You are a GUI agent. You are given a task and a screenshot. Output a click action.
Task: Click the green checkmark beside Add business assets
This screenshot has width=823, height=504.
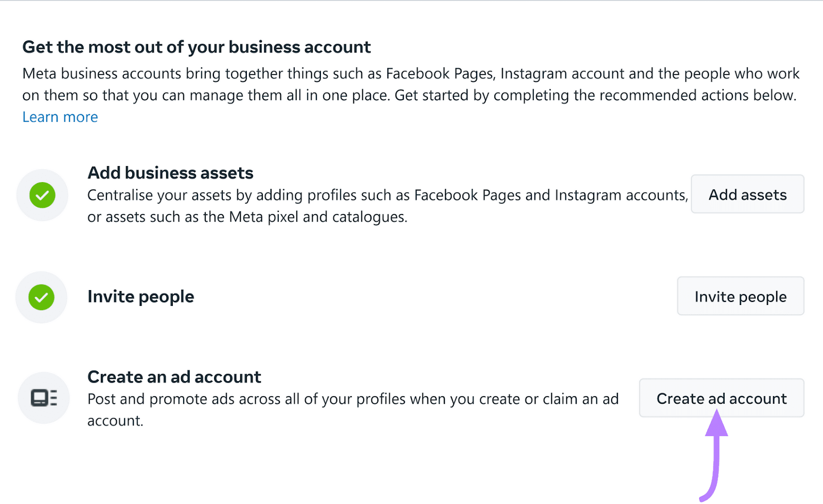(42, 195)
